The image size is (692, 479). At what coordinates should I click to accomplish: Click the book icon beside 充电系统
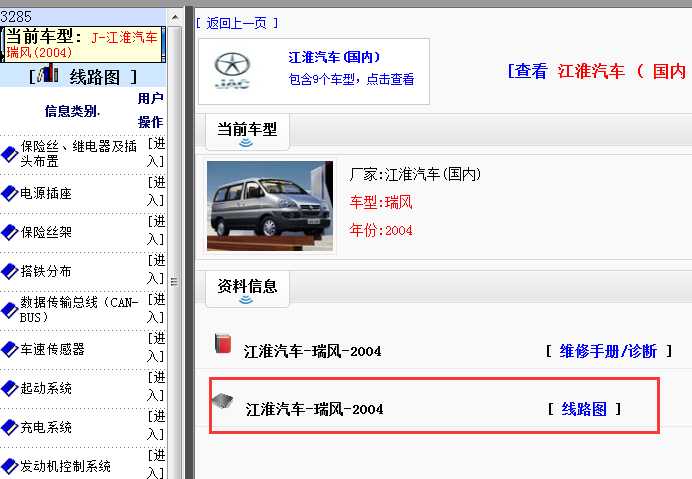[x=9, y=427]
